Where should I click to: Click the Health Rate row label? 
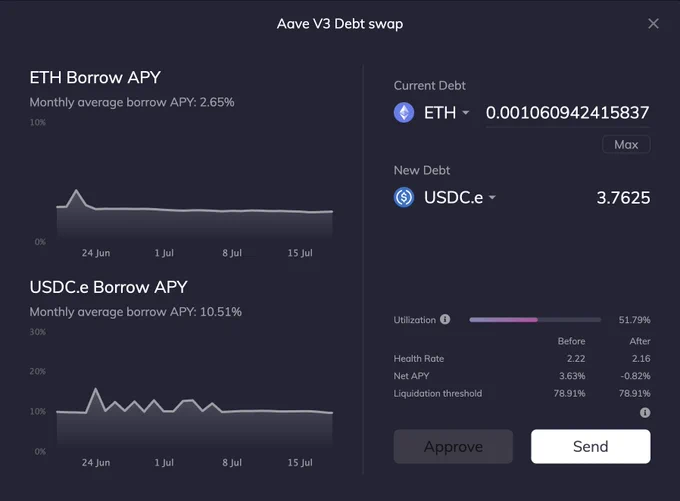[418, 359]
